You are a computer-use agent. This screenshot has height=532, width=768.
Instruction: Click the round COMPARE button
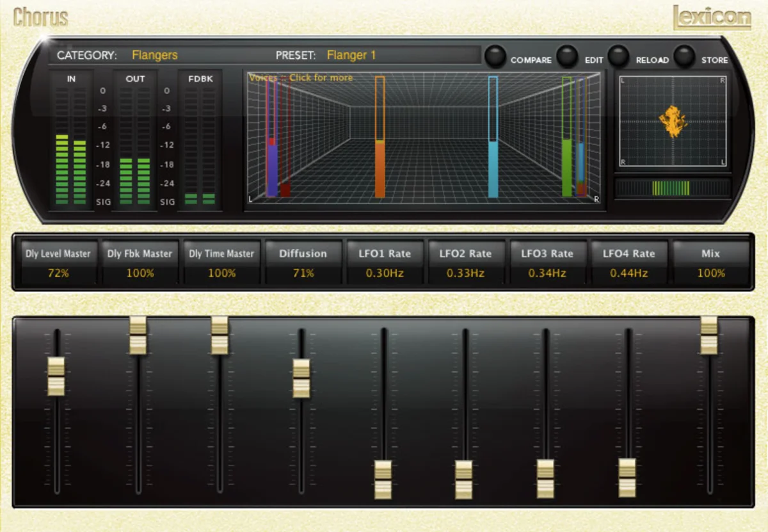[x=495, y=56]
